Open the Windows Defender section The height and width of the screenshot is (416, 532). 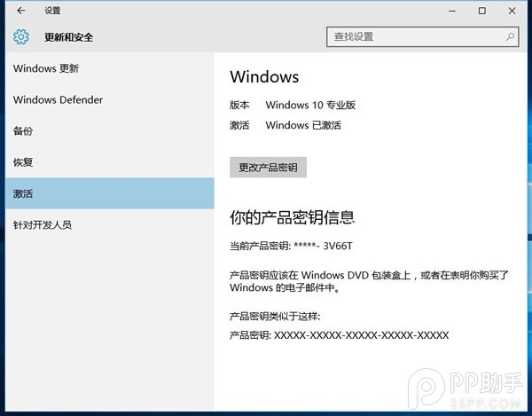(x=110, y=99)
